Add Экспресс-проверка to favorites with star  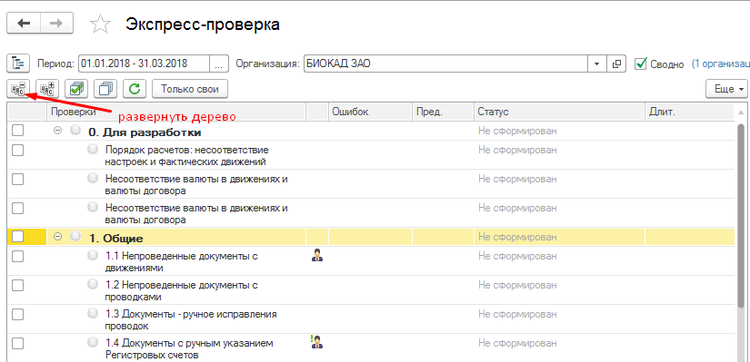(x=100, y=24)
